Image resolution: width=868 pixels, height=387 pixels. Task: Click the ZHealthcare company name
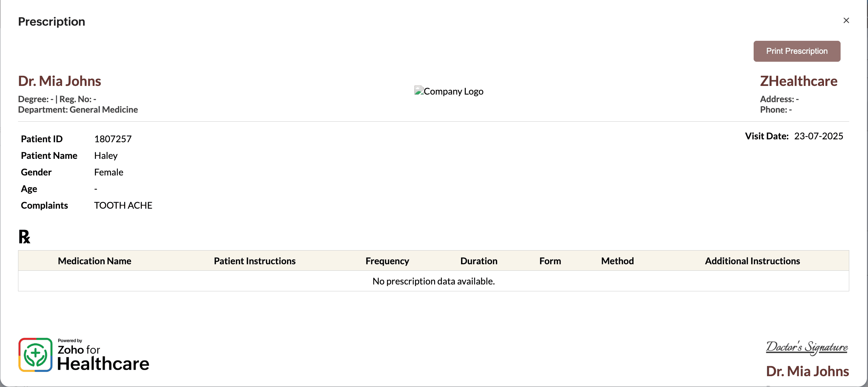tap(798, 81)
